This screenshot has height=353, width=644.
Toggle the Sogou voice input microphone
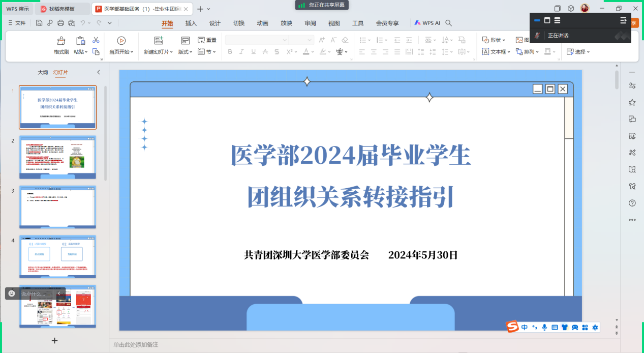click(x=544, y=327)
